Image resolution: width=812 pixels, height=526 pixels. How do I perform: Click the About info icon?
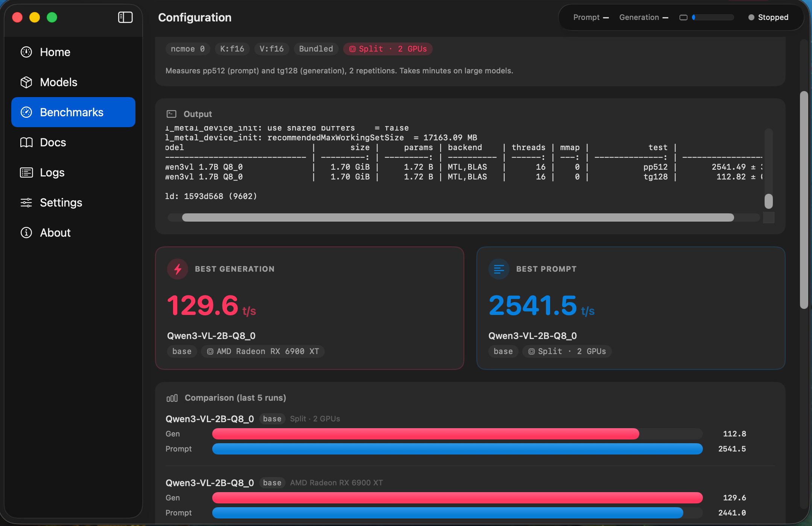click(x=26, y=233)
